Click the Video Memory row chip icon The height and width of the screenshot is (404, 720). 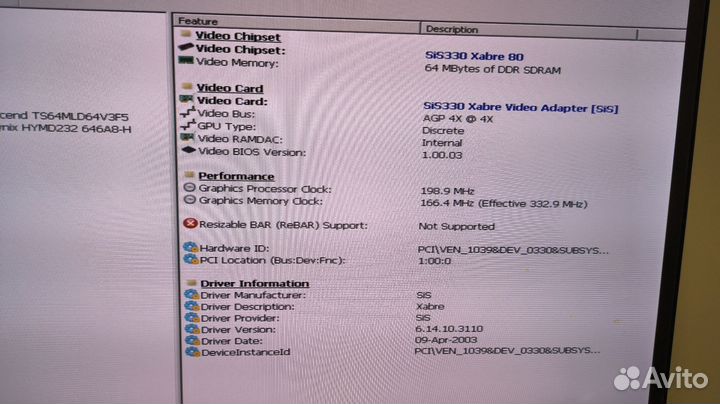[185, 61]
